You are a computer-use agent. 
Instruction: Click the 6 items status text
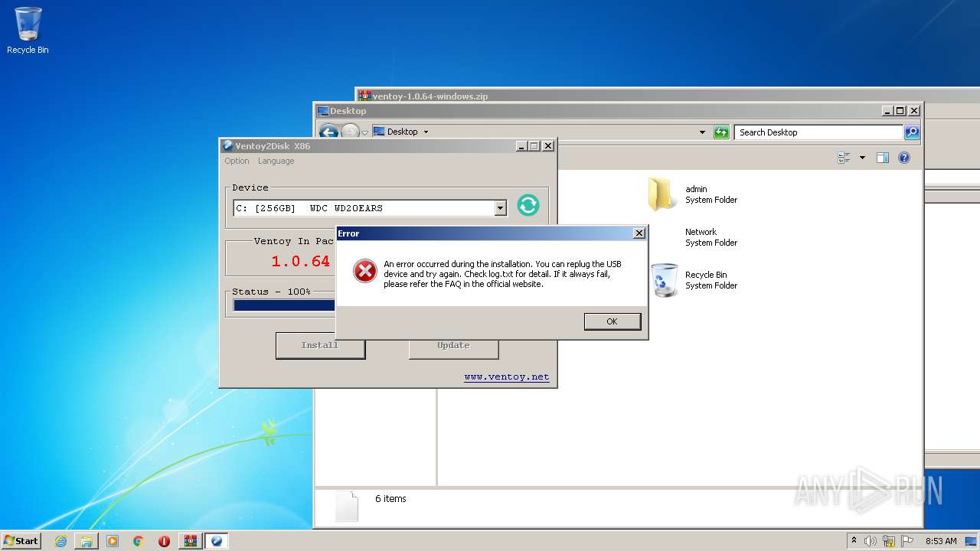pyautogui.click(x=390, y=499)
